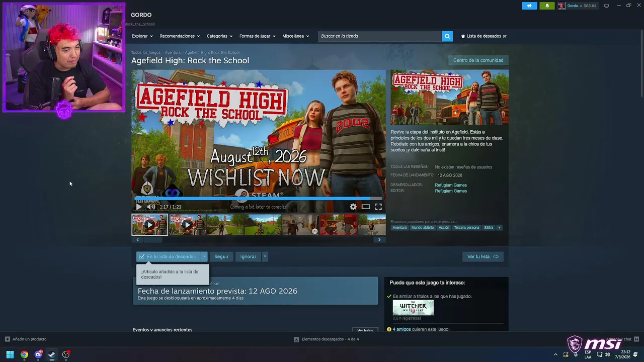Open Refugium Games developer link
This screenshot has height=362, width=644.
click(451, 185)
